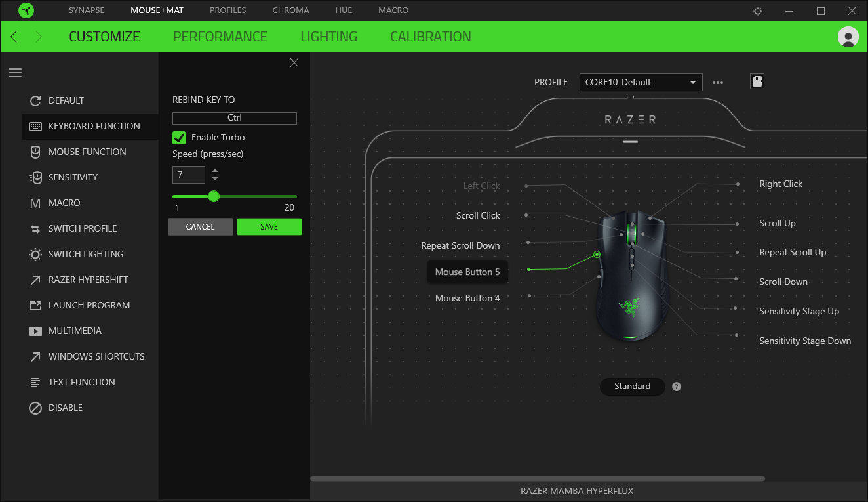This screenshot has width=868, height=502.
Task: Select the Razer Hypershift function
Action: [88, 280]
